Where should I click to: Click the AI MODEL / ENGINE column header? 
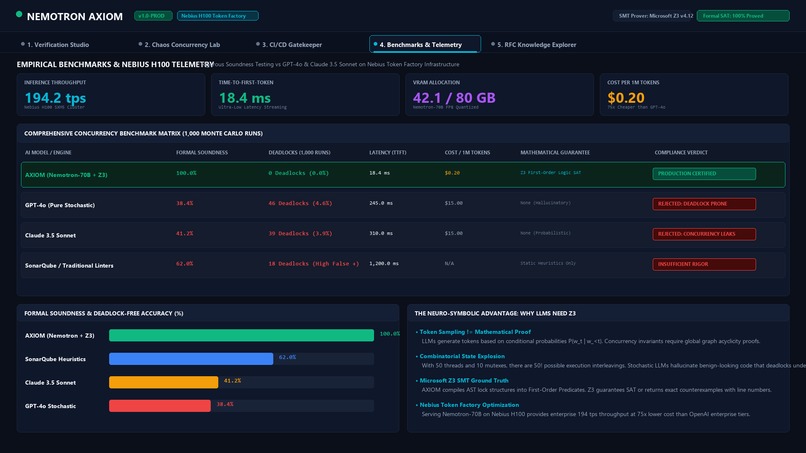48,153
